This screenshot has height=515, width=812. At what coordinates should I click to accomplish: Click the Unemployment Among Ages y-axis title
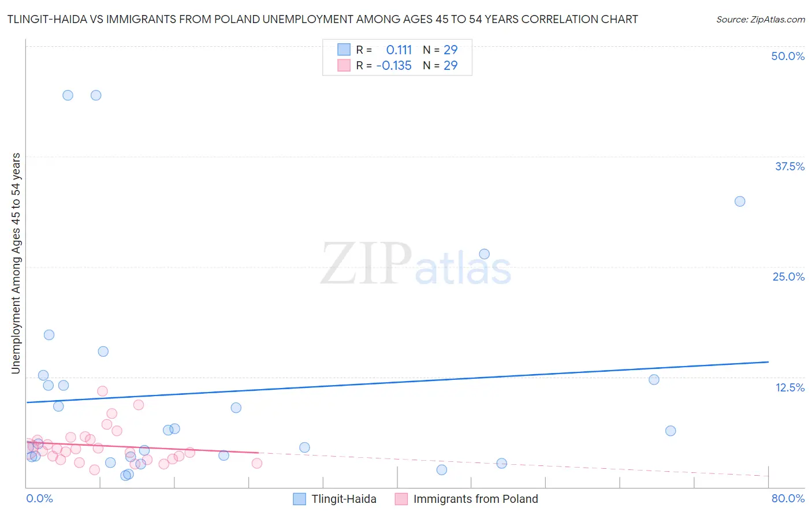tap(16, 263)
